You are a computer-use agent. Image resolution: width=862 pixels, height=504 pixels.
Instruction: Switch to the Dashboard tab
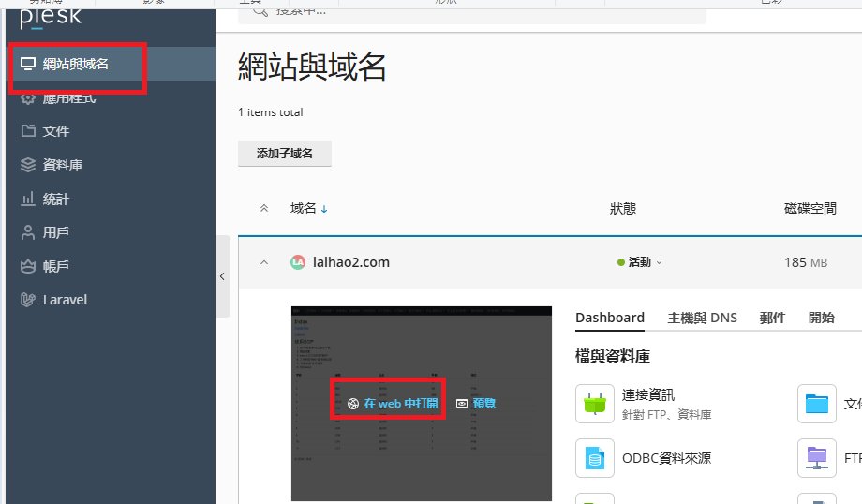pyautogui.click(x=610, y=318)
